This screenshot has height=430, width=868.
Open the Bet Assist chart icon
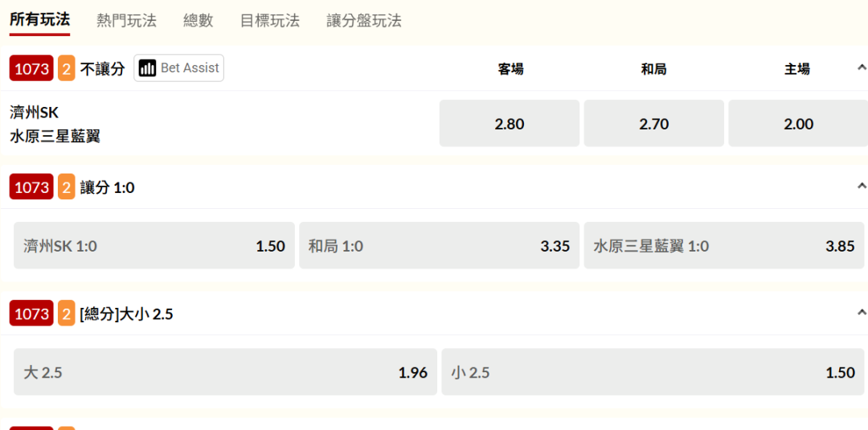pos(147,68)
